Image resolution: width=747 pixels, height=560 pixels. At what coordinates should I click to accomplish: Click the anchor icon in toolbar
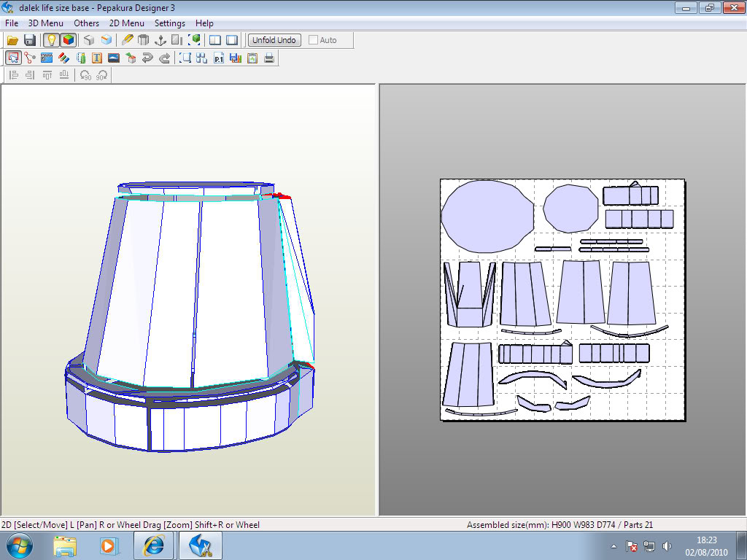pos(160,40)
